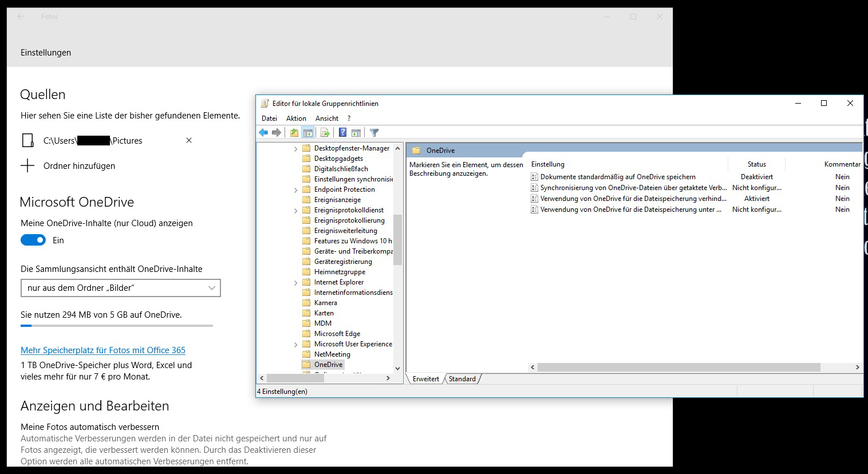The width and height of the screenshot is (868, 474).
Task: Click the gray forward arrow in Group Policy toolbar
Action: (277, 133)
